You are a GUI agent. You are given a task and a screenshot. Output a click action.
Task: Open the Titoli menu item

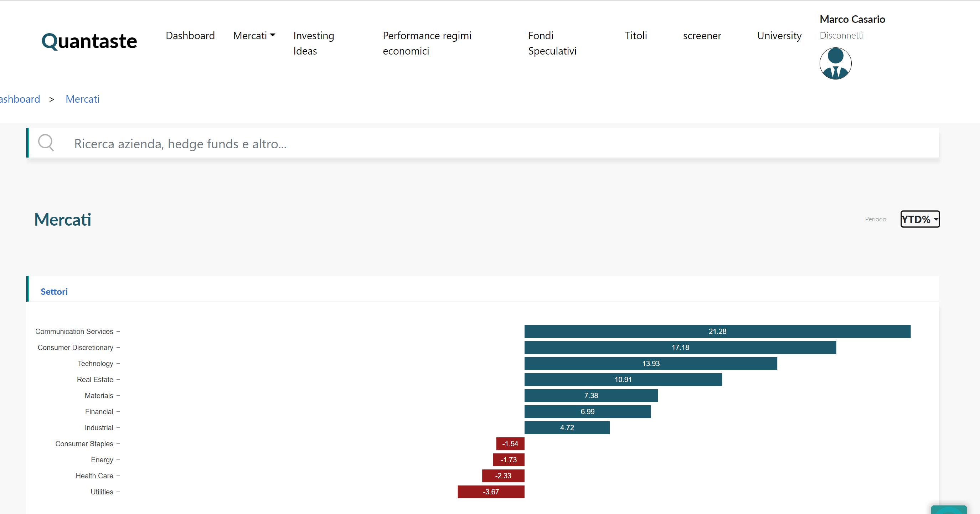pyautogui.click(x=636, y=36)
